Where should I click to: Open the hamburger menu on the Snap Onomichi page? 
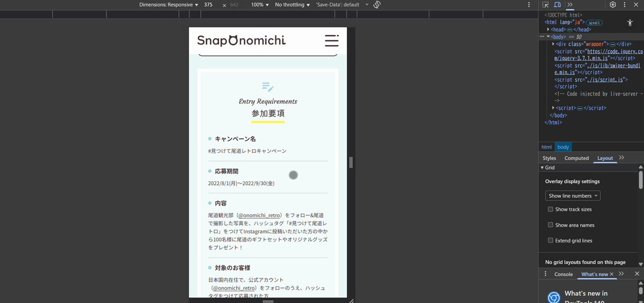pos(331,41)
